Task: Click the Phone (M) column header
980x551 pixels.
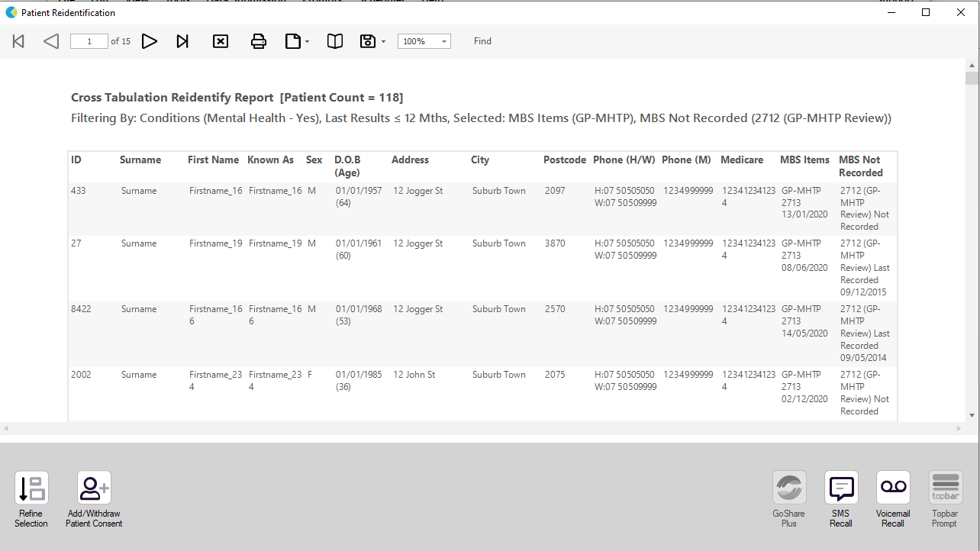Action: tap(686, 159)
